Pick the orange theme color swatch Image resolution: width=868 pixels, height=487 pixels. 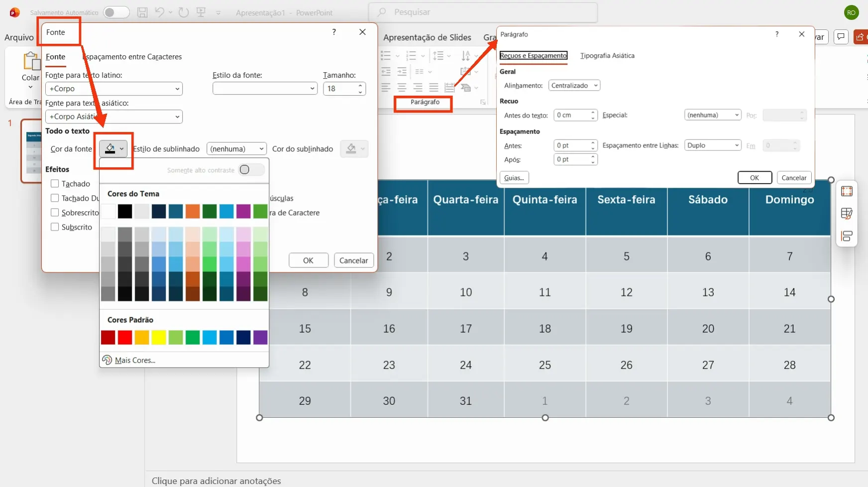(x=193, y=211)
